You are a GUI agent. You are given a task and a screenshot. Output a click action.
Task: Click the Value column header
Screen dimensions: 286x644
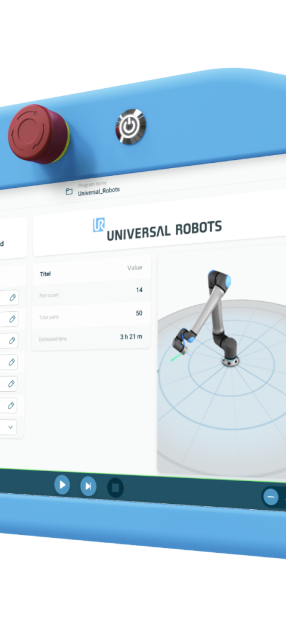click(x=135, y=268)
